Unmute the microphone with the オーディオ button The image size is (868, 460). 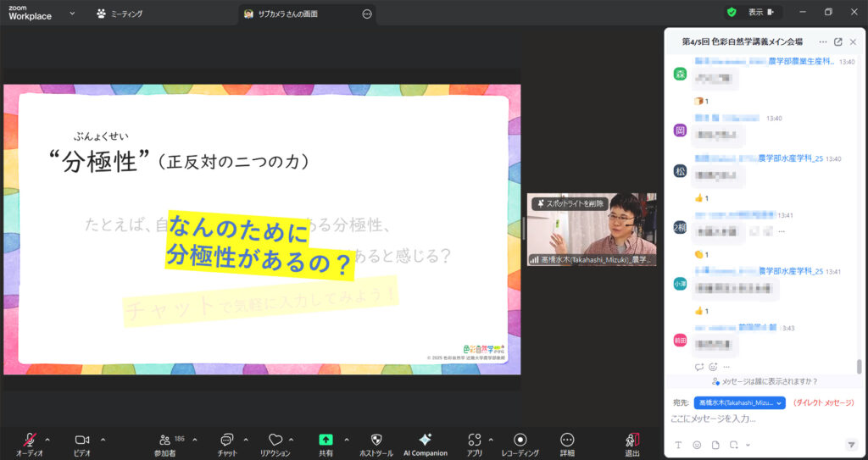coord(29,441)
